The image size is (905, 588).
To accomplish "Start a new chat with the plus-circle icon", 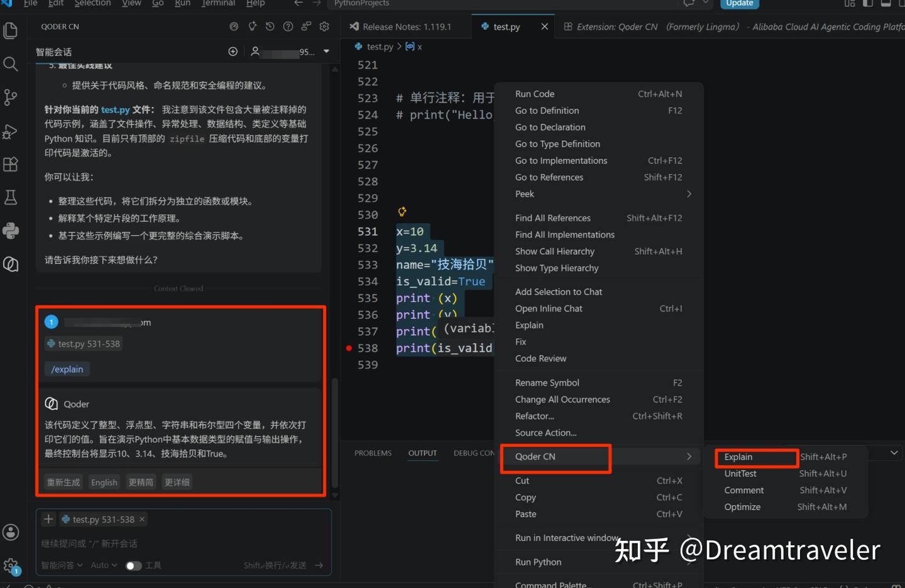I will [233, 52].
